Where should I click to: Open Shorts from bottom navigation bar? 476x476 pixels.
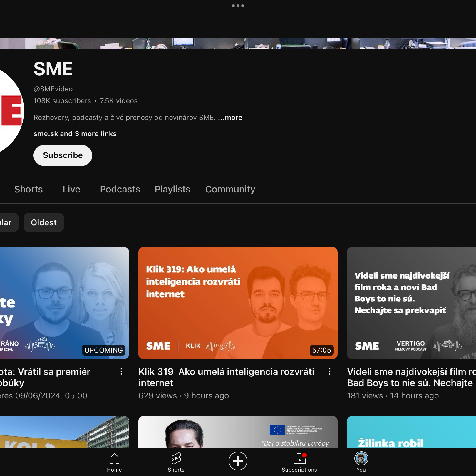[x=176, y=462]
